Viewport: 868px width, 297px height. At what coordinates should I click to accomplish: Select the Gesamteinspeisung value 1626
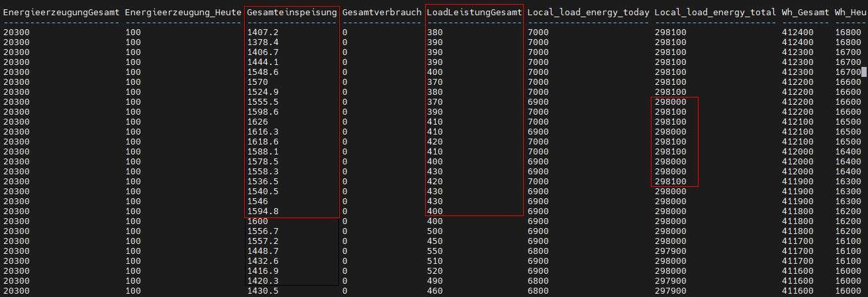pyautogui.click(x=258, y=122)
